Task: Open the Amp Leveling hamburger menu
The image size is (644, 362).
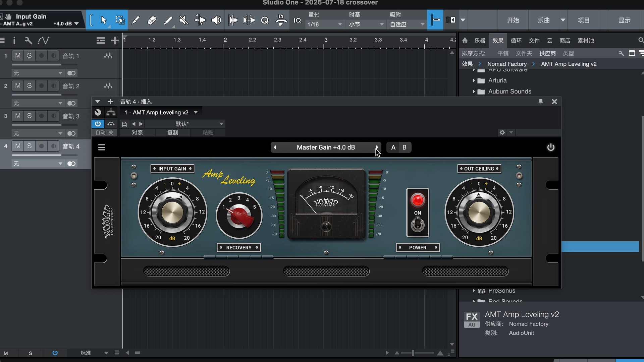Action: click(102, 147)
